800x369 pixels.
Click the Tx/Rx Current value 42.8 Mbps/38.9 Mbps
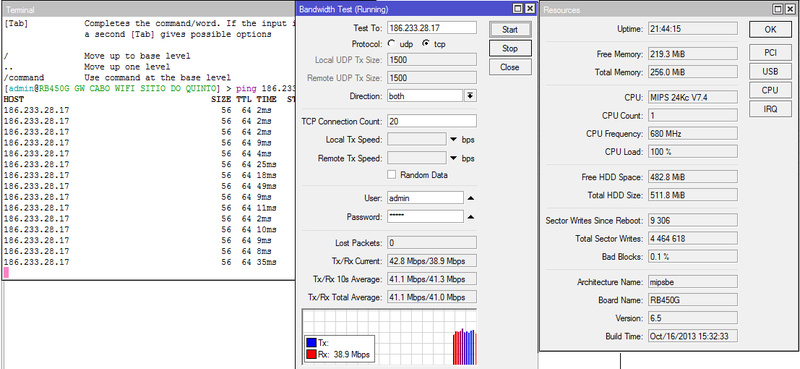click(x=432, y=261)
